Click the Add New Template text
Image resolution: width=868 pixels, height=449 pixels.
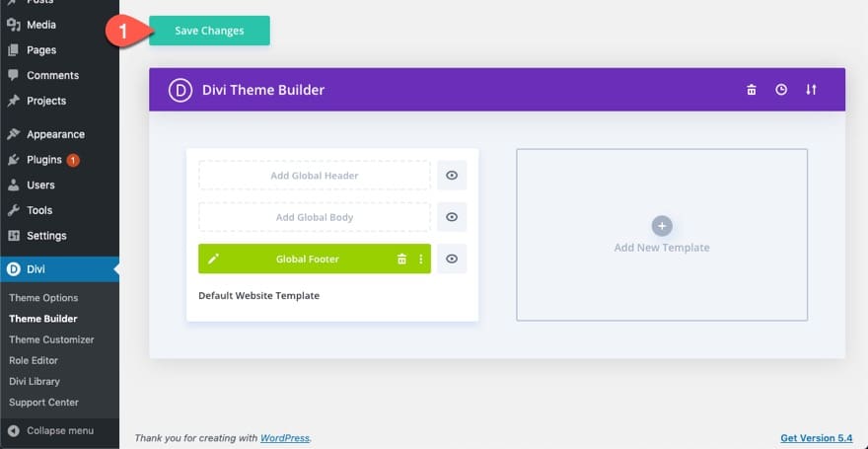pyautogui.click(x=662, y=248)
